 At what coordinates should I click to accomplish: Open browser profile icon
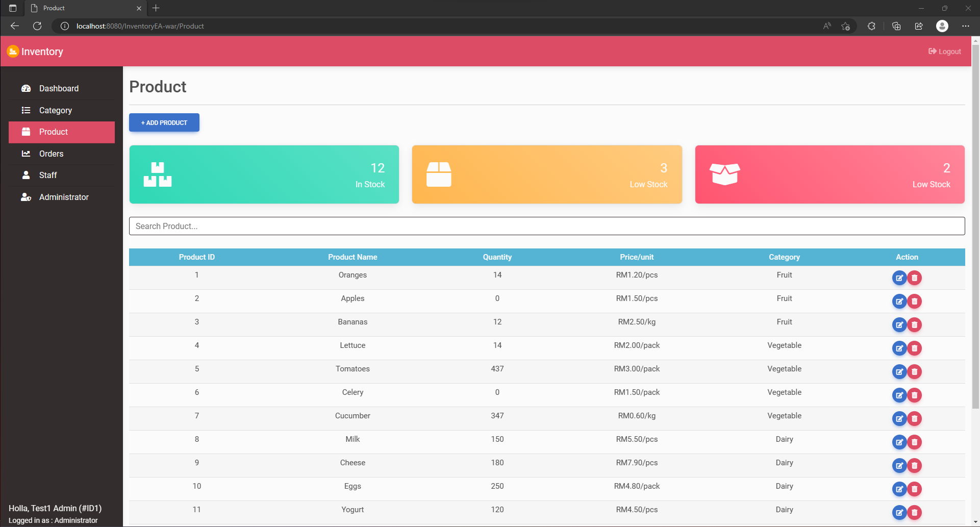coord(942,26)
